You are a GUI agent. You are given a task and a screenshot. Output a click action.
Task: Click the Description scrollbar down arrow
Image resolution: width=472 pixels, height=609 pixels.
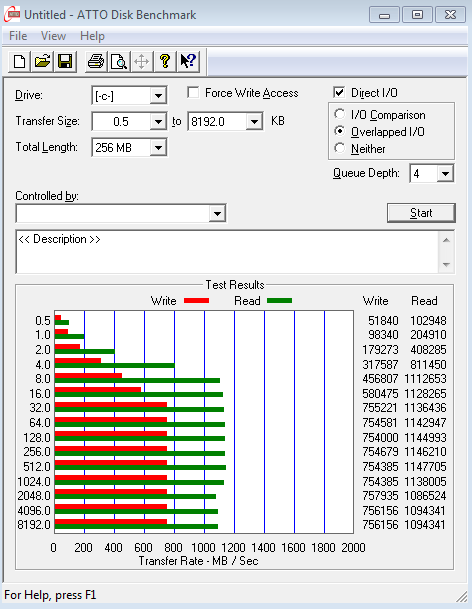tap(446, 264)
